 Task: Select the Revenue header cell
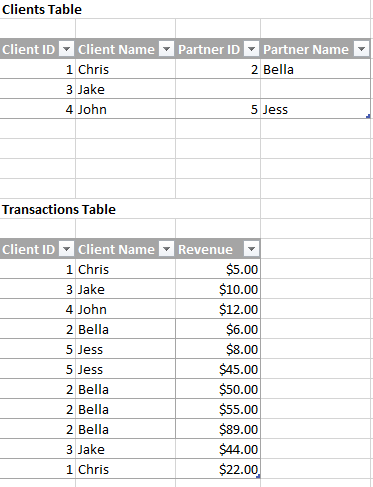(218, 249)
